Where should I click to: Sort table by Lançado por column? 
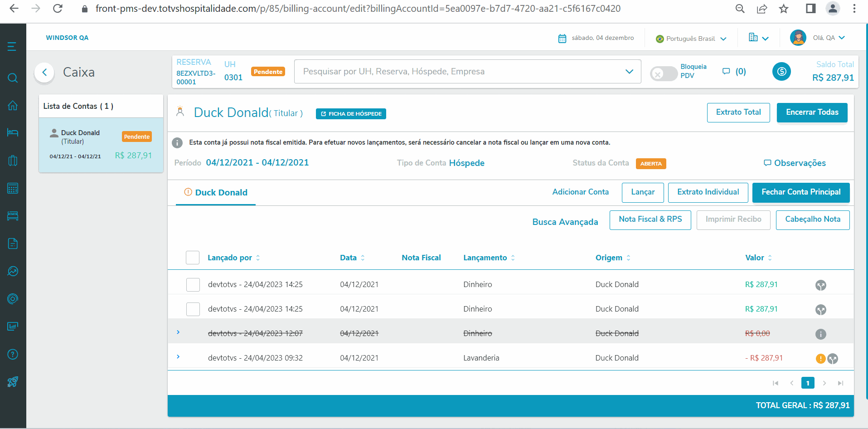(x=234, y=258)
